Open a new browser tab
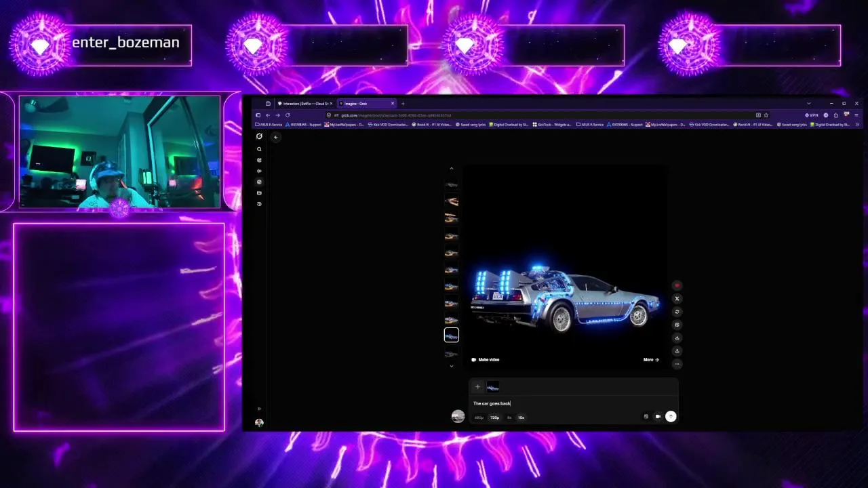 [403, 104]
